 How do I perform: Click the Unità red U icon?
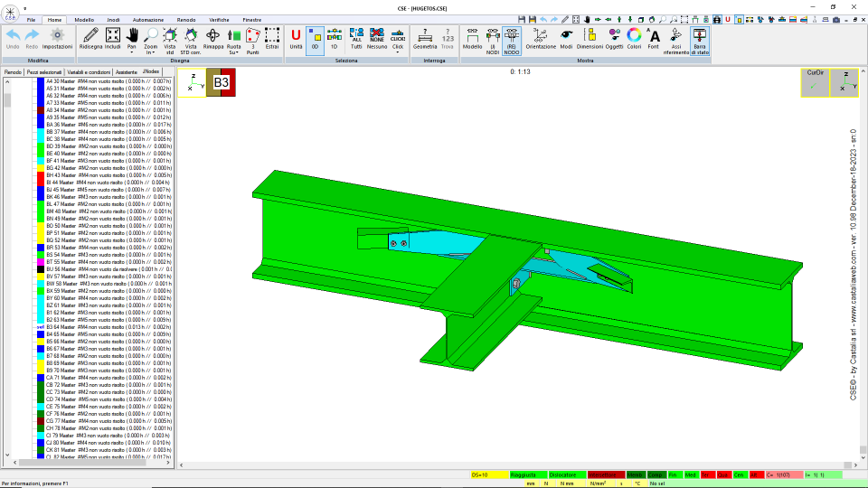pyautogui.click(x=296, y=36)
